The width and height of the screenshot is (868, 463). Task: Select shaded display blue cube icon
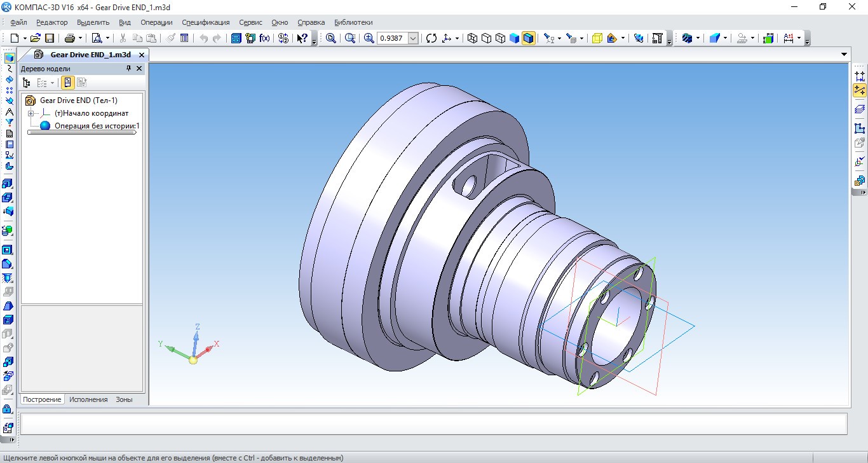tap(514, 38)
